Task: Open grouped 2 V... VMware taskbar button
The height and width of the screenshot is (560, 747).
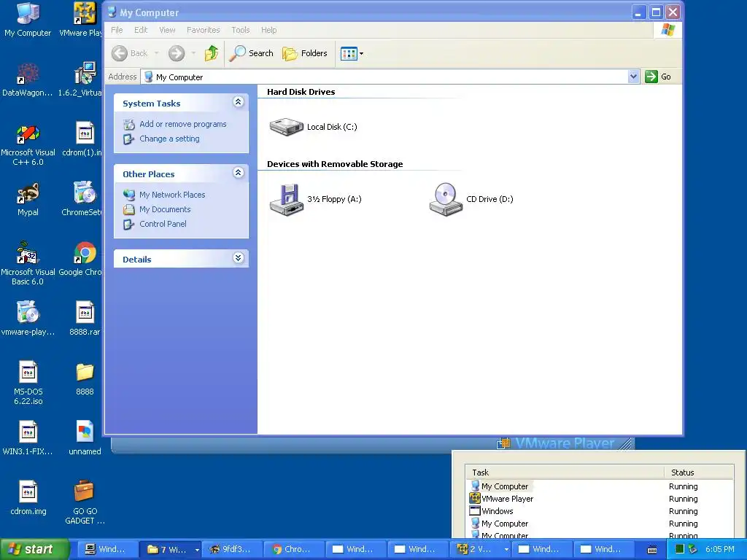Action: point(481,550)
